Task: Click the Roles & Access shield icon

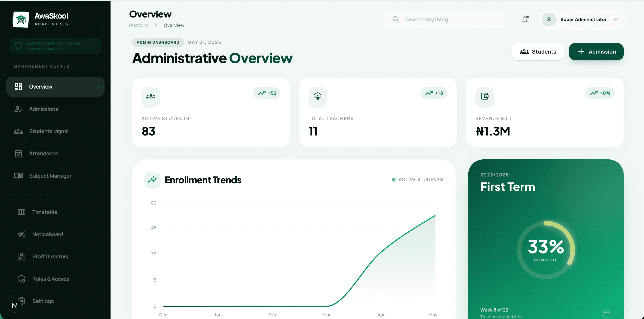Action: [22, 279]
